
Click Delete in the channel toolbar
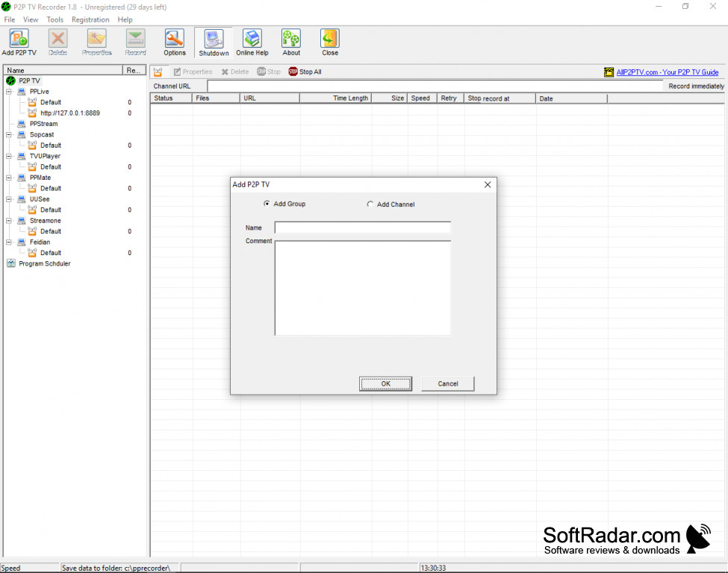pyautogui.click(x=235, y=72)
